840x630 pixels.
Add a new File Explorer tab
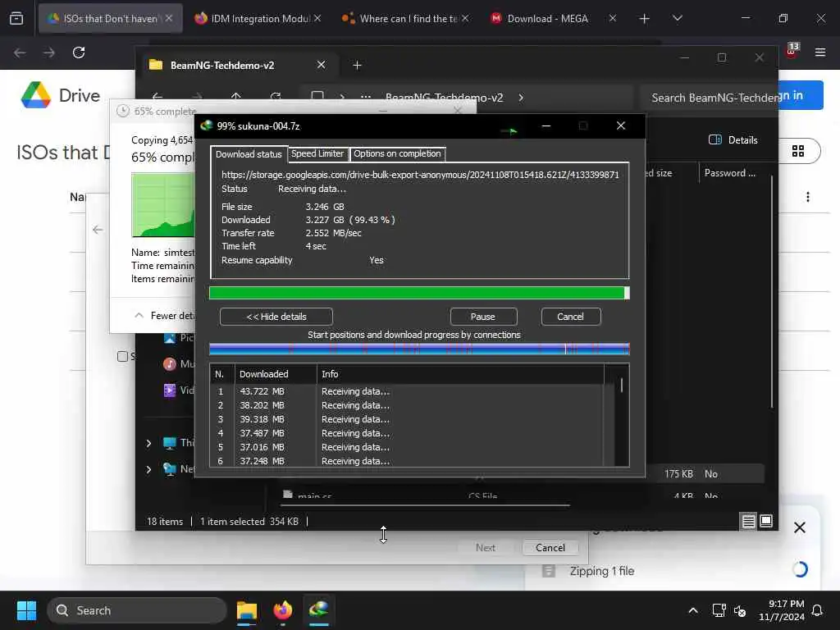click(358, 66)
